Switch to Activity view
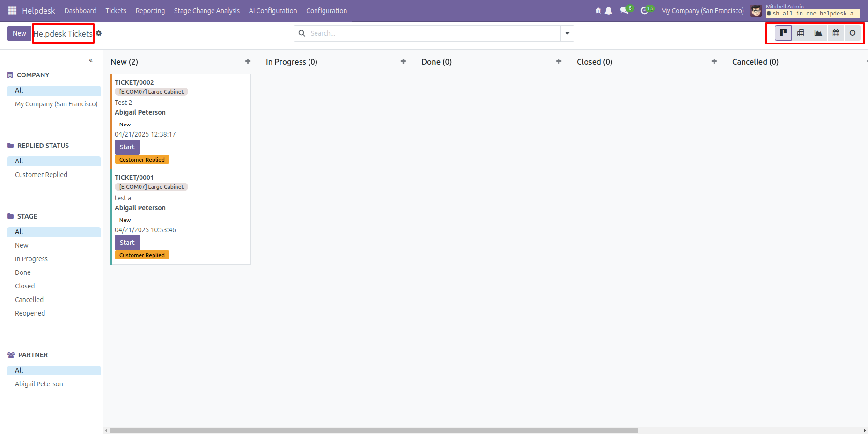 tap(853, 33)
